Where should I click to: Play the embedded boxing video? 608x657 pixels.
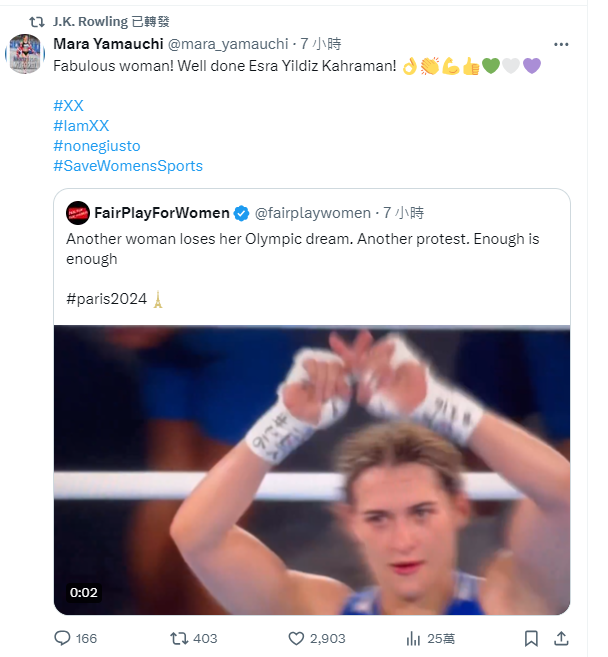pos(312,470)
